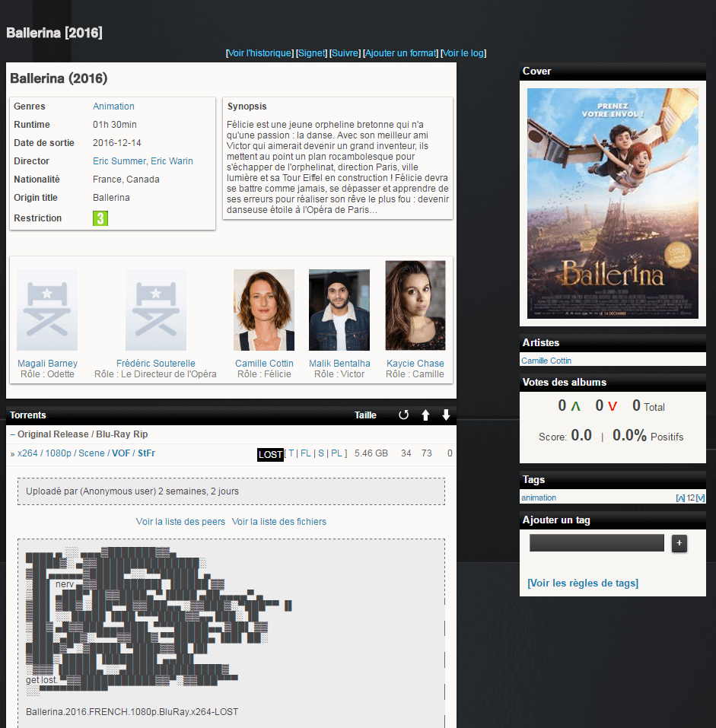Open Voir les règles de tags link
This screenshot has width=716, height=728.
pos(583,583)
